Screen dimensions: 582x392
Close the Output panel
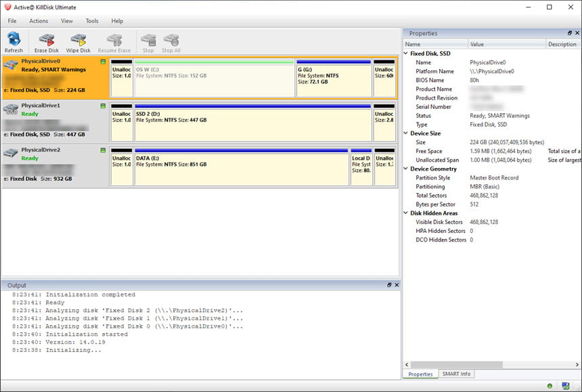click(397, 285)
